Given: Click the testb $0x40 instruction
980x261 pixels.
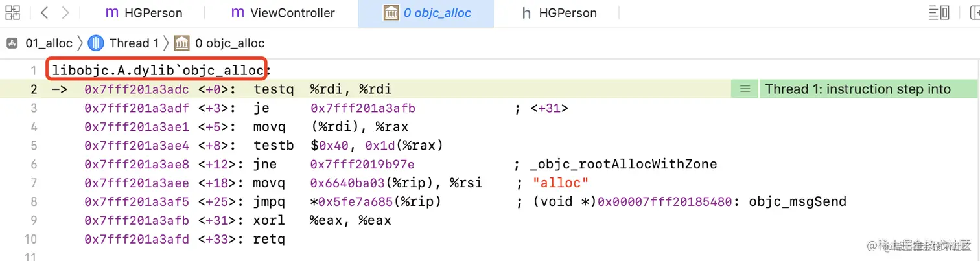Looking at the screenshot, I should [x=348, y=146].
